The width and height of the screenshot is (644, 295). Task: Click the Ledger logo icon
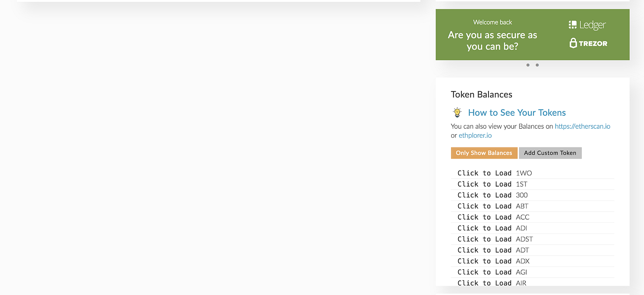point(573,25)
